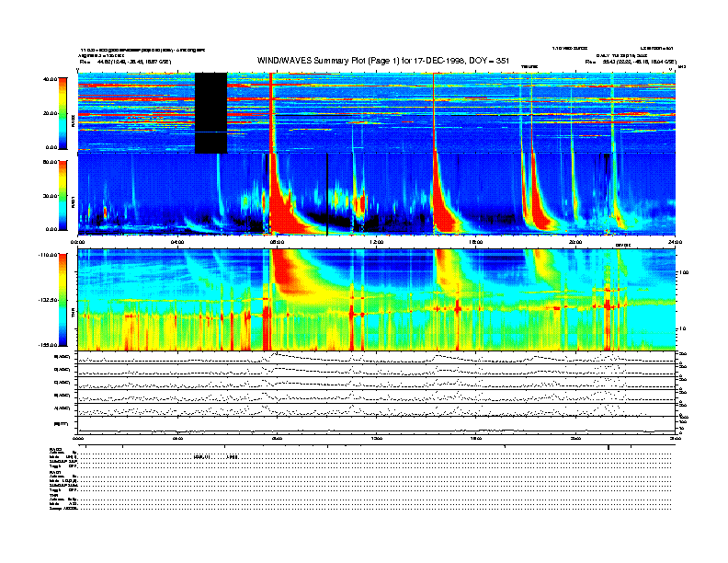Click the 12:00 tick label under RAD1 spectrogram

coord(377,242)
